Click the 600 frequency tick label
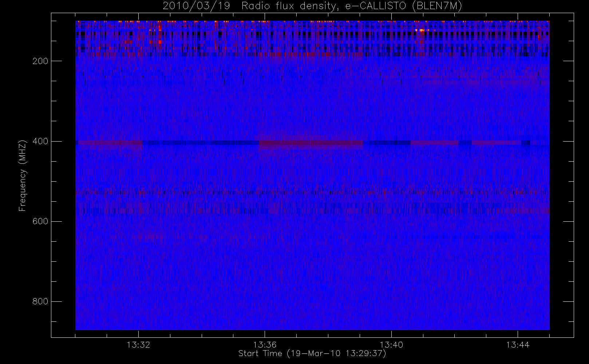 coord(40,221)
